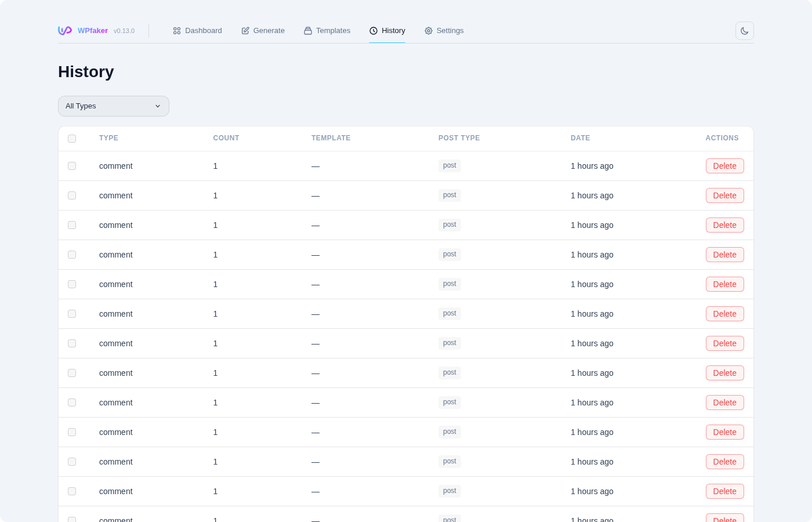This screenshot has width=812, height=522.
Task: Delete the first comment history entry
Action: click(724, 166)
